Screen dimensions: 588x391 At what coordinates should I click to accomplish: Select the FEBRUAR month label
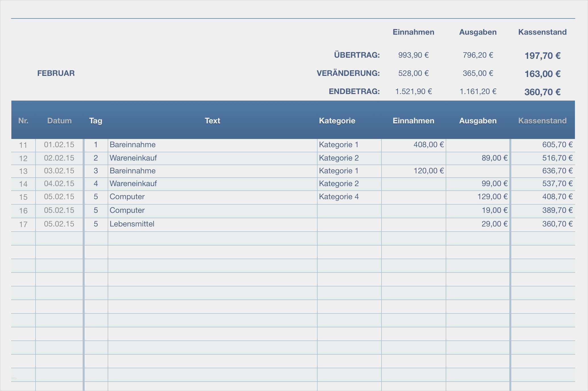pos(56,73)
